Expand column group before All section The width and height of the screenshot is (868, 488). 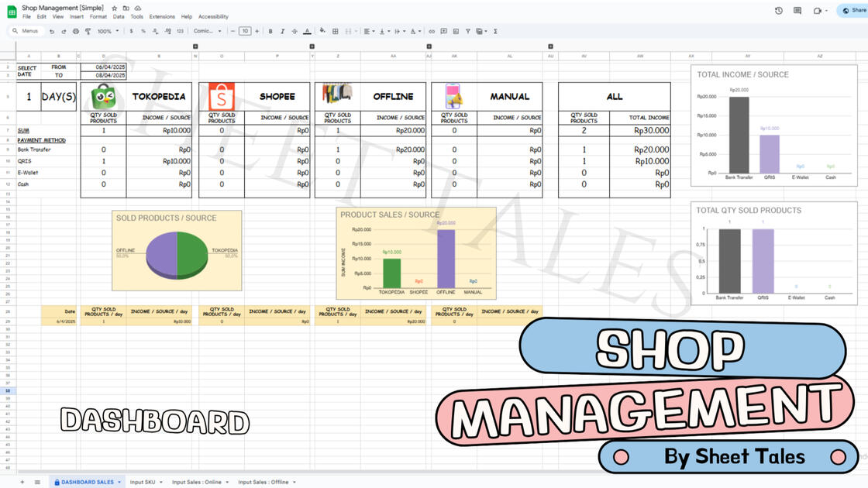550,46
